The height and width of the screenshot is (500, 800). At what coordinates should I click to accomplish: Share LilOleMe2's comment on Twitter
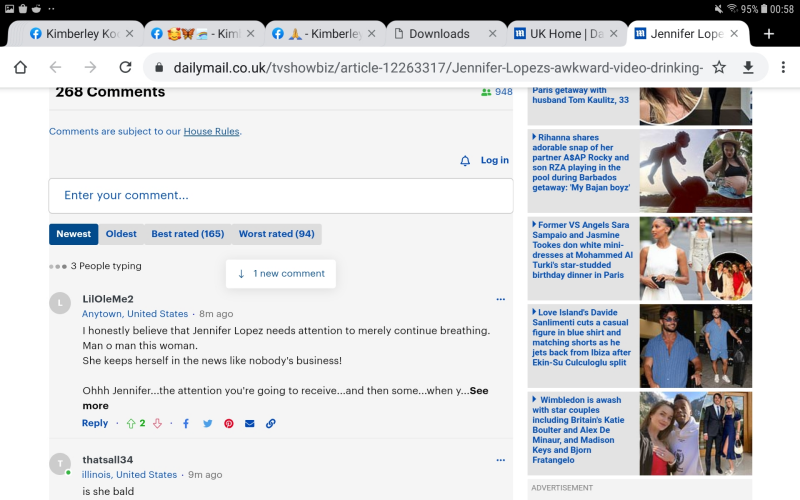pyautogui.click(x=208, y=423)
